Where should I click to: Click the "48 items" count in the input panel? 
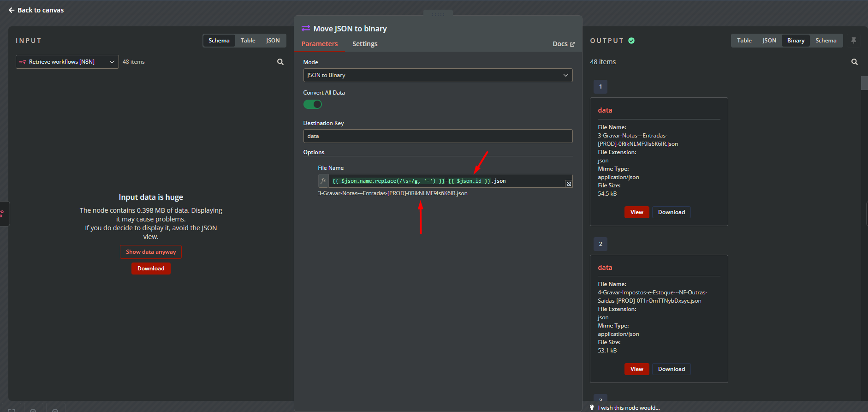[134, 62]
